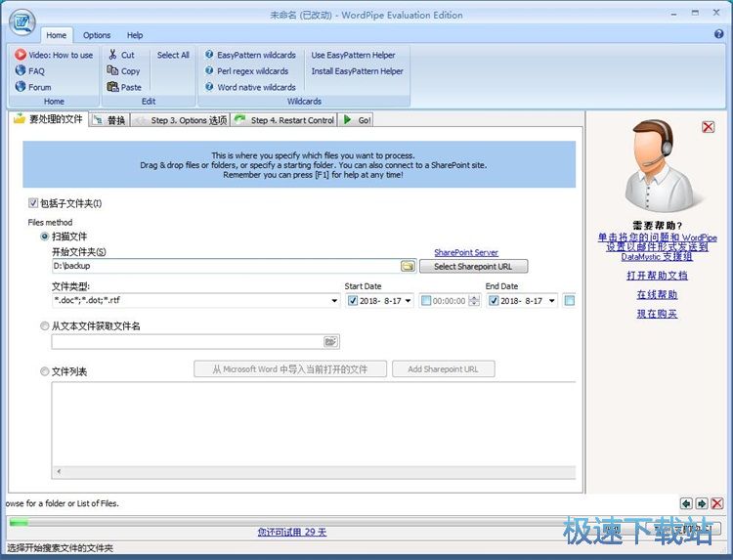733x560 pixels.
Task: Toggle 包括子文件夹 checkbox
Action: click(32, 203)
